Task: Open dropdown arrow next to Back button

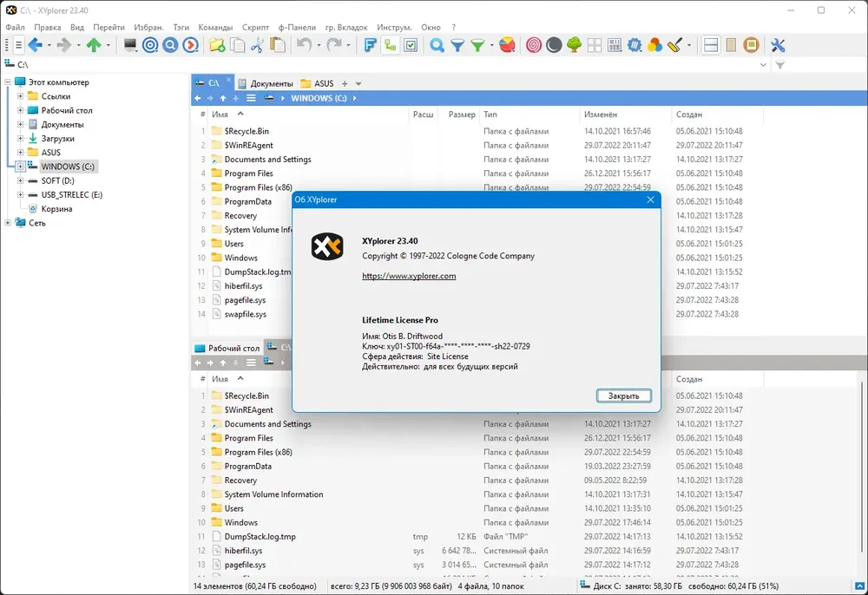Action: (49, 45)
